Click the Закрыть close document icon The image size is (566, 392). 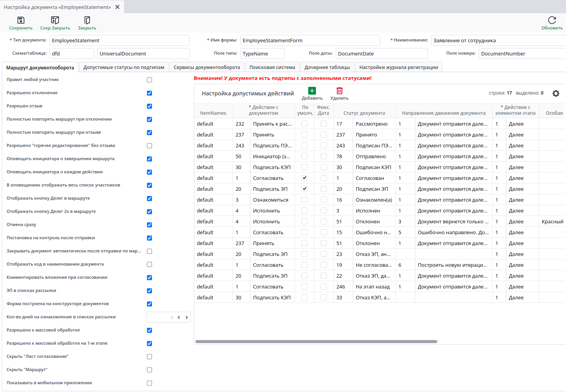(87, 20)
